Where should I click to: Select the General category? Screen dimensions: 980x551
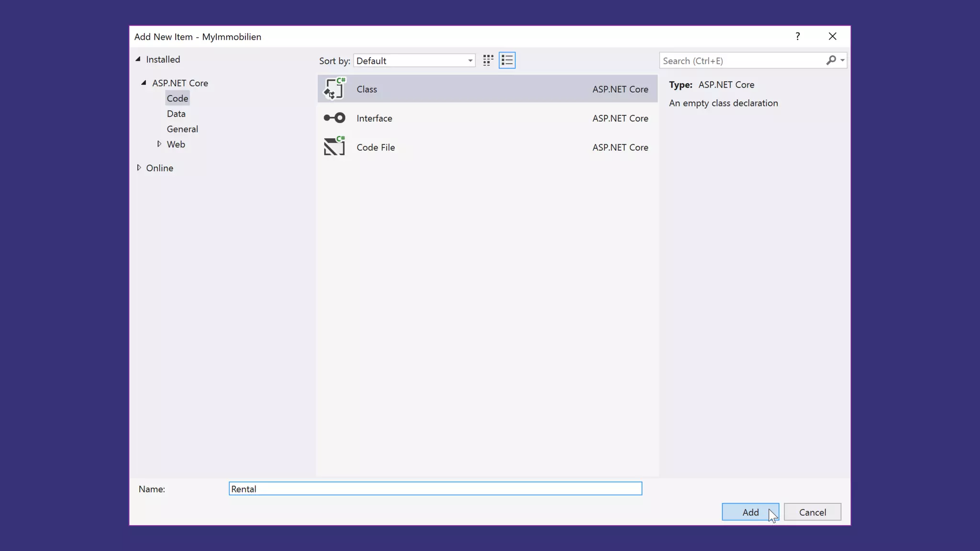[182, 129]
